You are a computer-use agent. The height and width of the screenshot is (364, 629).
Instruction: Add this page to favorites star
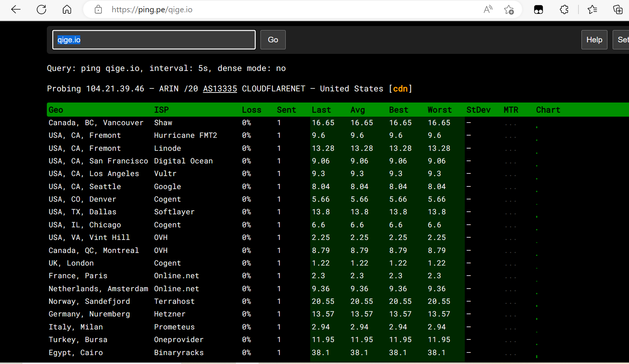pos(509,10)
